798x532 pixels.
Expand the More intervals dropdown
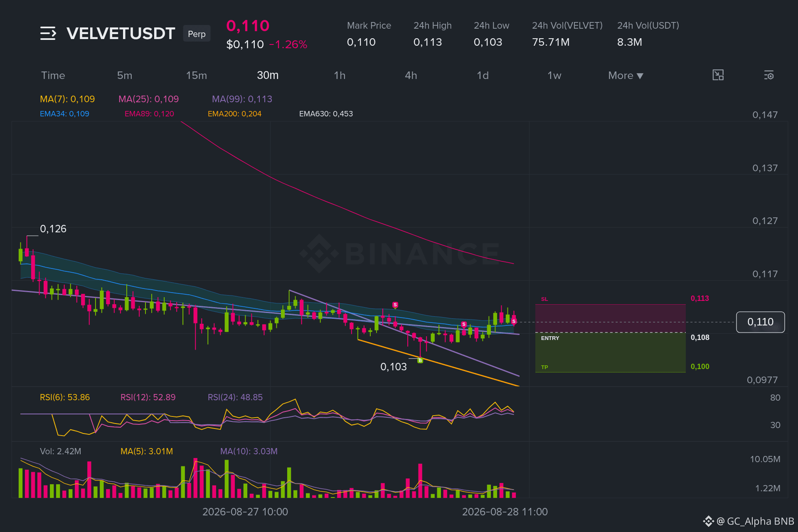626,75
